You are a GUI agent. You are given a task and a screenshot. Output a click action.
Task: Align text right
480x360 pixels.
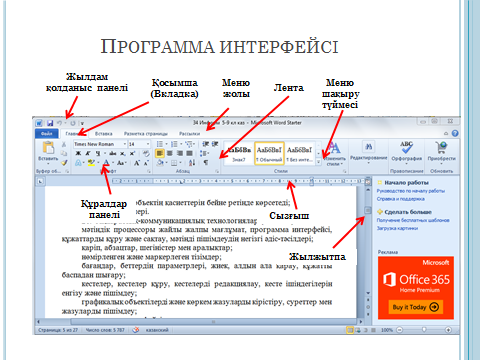[x=180, y=153]
